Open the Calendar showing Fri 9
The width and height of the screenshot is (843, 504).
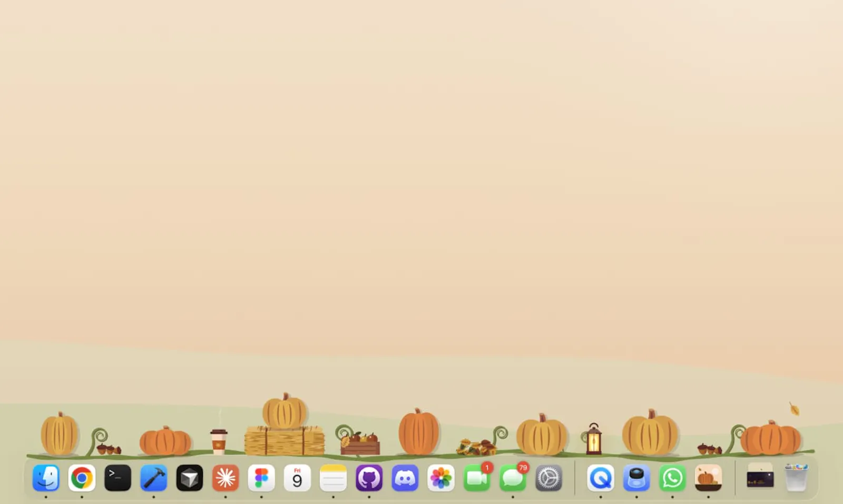[297, 478]
